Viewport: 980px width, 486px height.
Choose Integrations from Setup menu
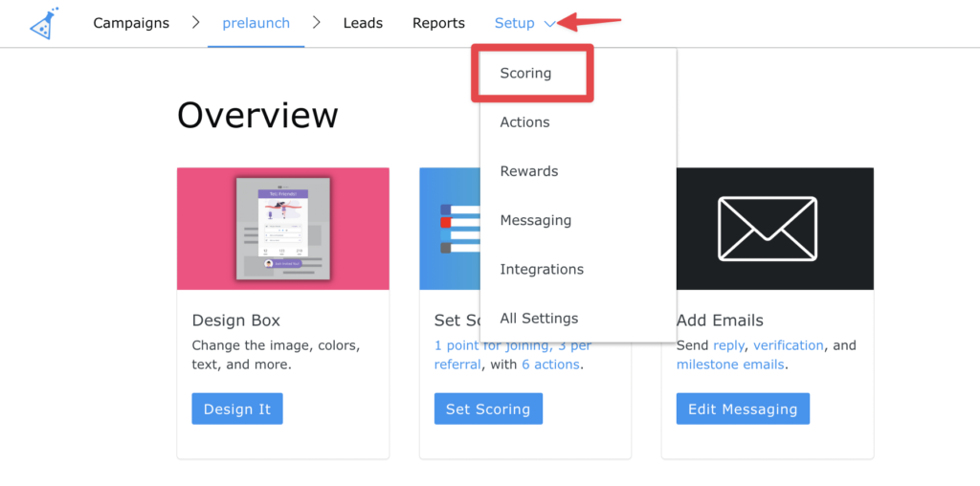(x=542, y=269)
